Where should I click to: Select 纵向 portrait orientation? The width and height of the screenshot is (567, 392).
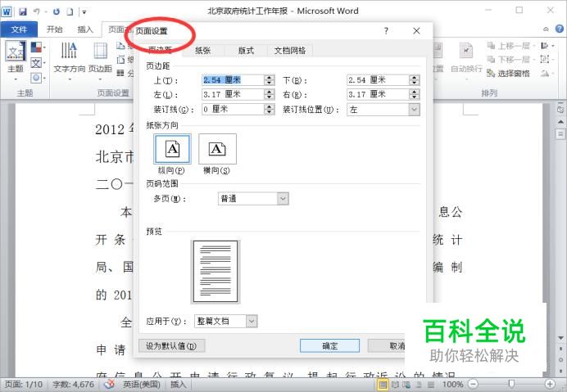point(172,149)
